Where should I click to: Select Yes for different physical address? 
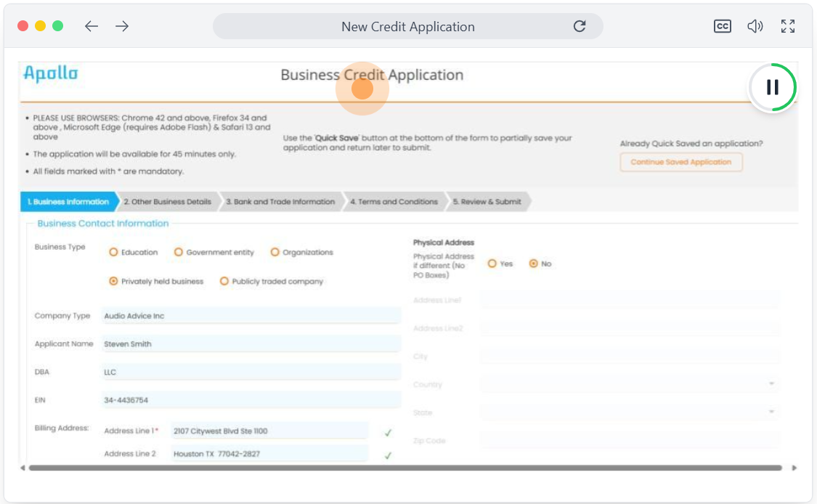[491, 264]
